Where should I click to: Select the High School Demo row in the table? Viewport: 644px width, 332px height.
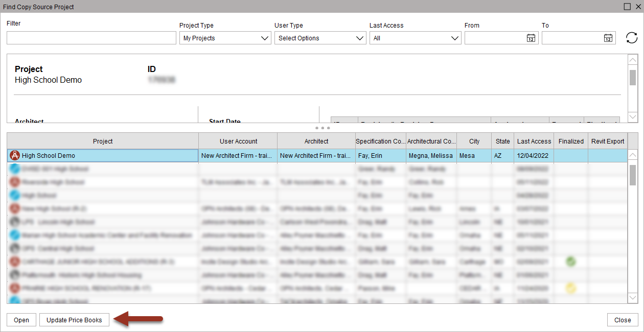point(102,155)
